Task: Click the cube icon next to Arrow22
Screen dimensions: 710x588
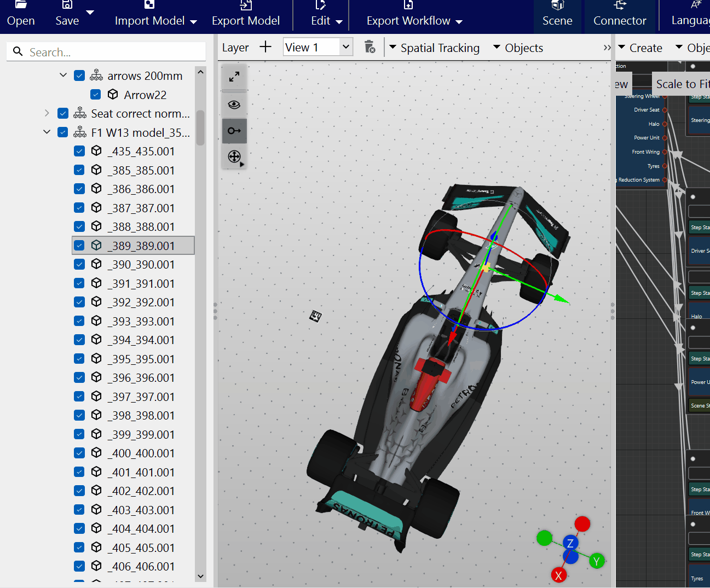Action: click(113, 94)
